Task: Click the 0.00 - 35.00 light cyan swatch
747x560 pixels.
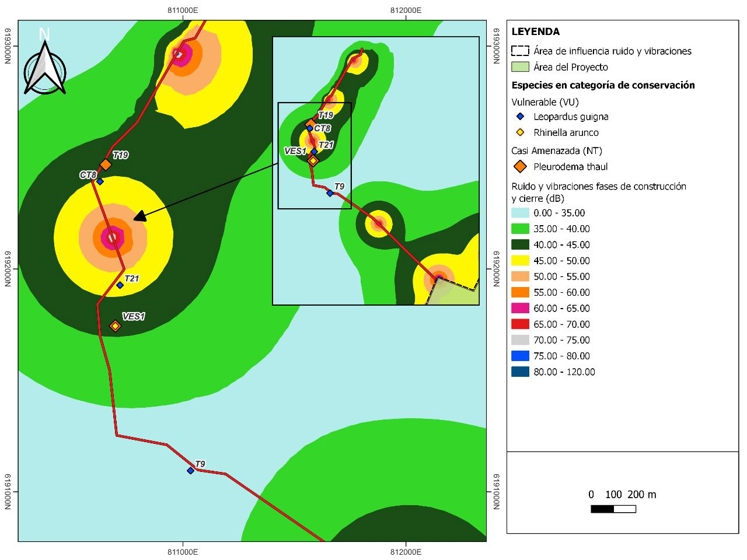Action: tap(520, 213)
